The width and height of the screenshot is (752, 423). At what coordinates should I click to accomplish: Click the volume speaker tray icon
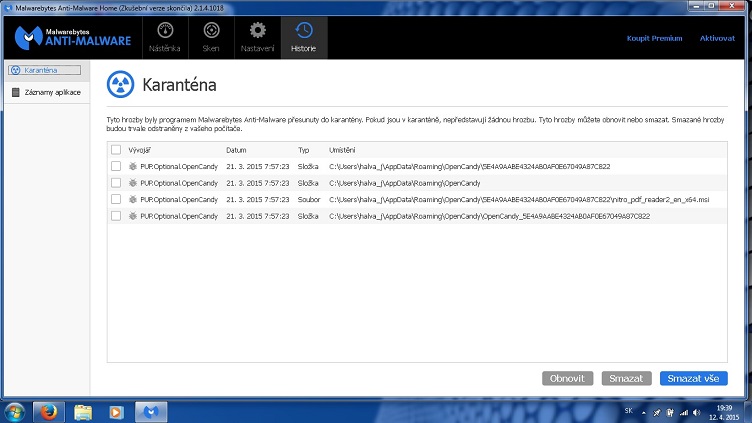pos(697,413)
